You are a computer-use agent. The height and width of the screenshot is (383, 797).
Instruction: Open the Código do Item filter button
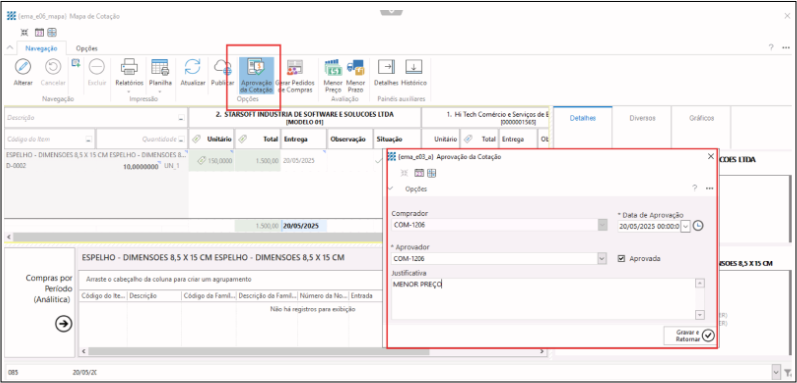(x=88, y=139)
